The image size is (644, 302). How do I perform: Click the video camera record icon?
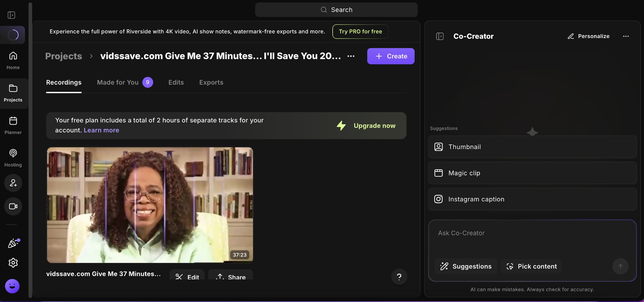13,206
